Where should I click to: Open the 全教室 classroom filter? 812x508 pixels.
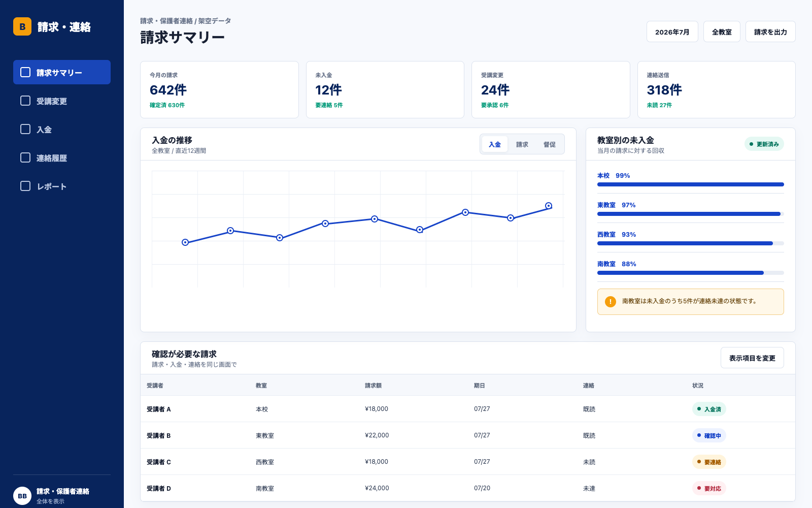tap(722, 31)
